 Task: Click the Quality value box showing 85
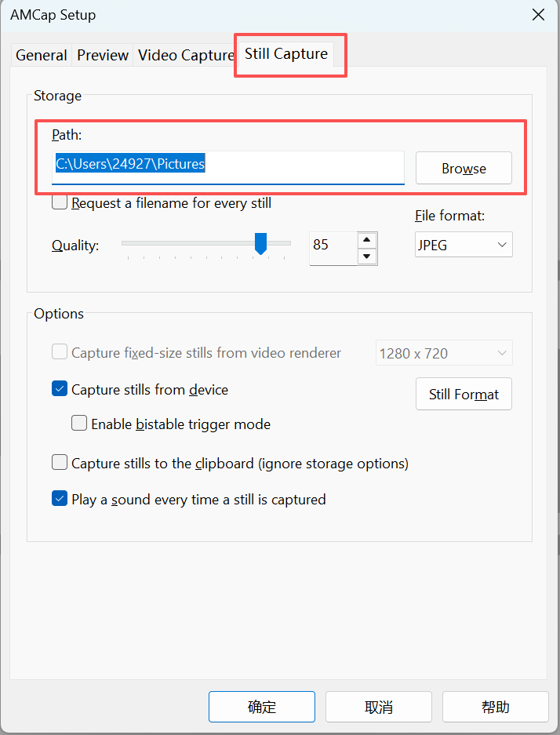[333, 248]
